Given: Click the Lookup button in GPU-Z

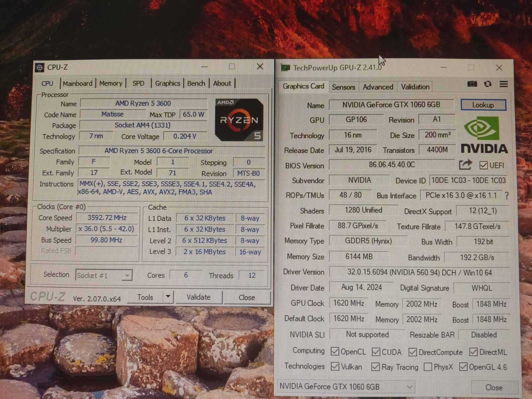Looking at the screenshot, I should coord(483,105).
